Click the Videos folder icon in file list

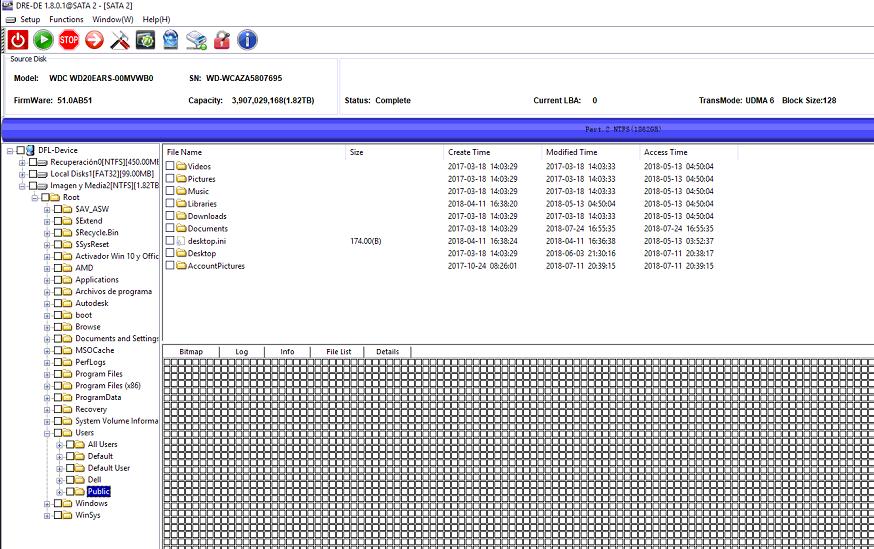coord(181,166)
